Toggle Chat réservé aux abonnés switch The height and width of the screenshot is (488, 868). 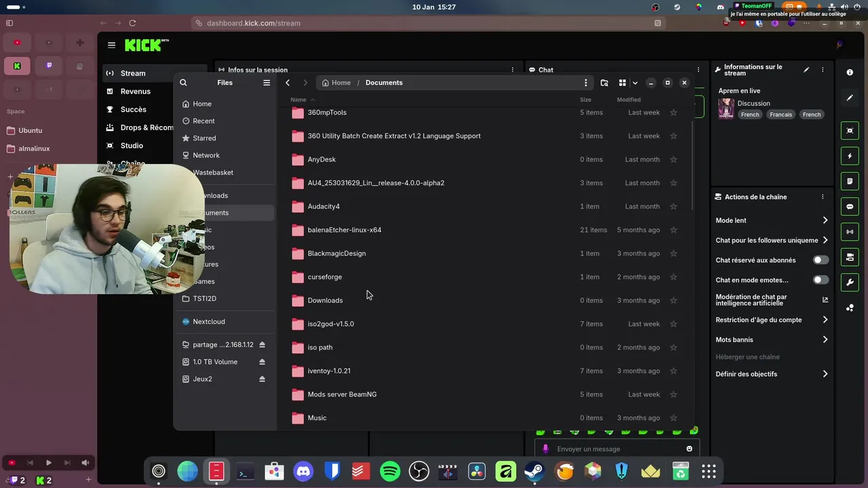point(821,260)
